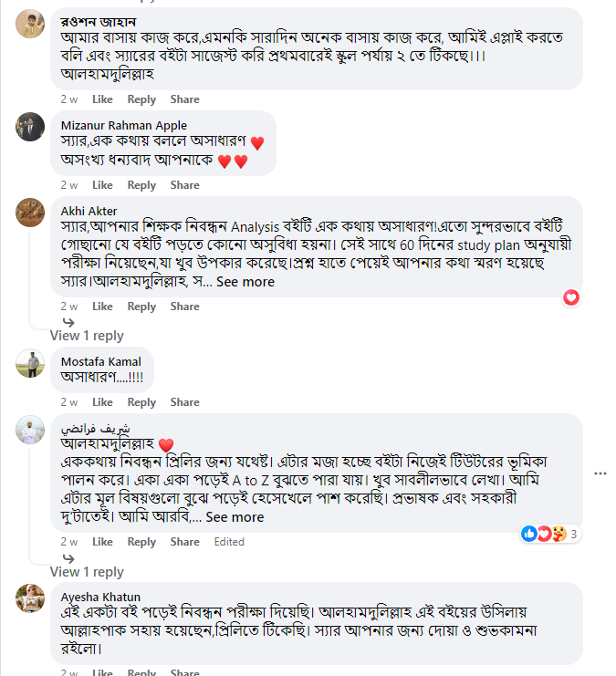Expand 'View 1 reply' under the Arabic-named comment
The height and width of the screenshot is (676, 616).
point(87,571)
